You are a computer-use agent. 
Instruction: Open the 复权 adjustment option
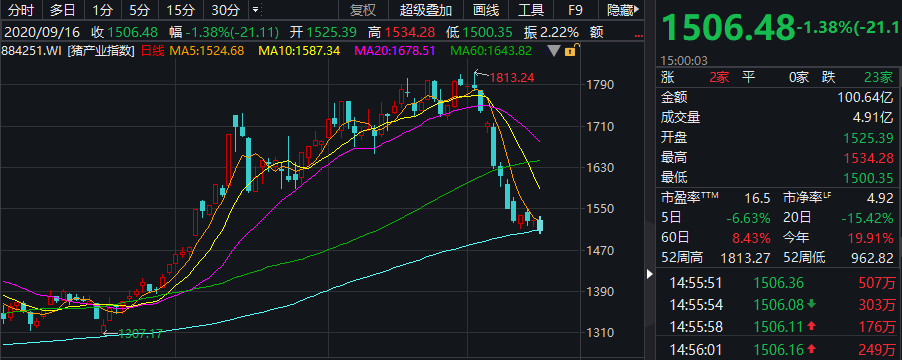pos(364,10)
